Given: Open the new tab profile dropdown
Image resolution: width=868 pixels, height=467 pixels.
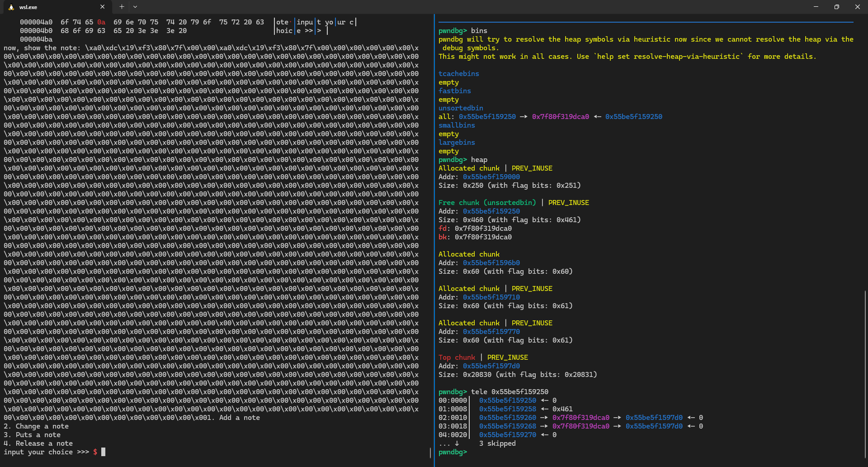Looking at the screenshot, I should click(135, 7).
